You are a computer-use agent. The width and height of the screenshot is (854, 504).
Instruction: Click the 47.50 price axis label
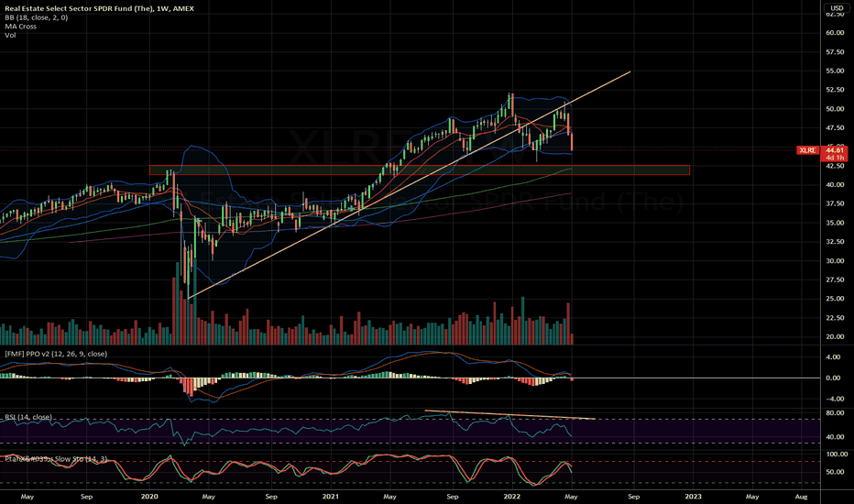pos(835,127)
